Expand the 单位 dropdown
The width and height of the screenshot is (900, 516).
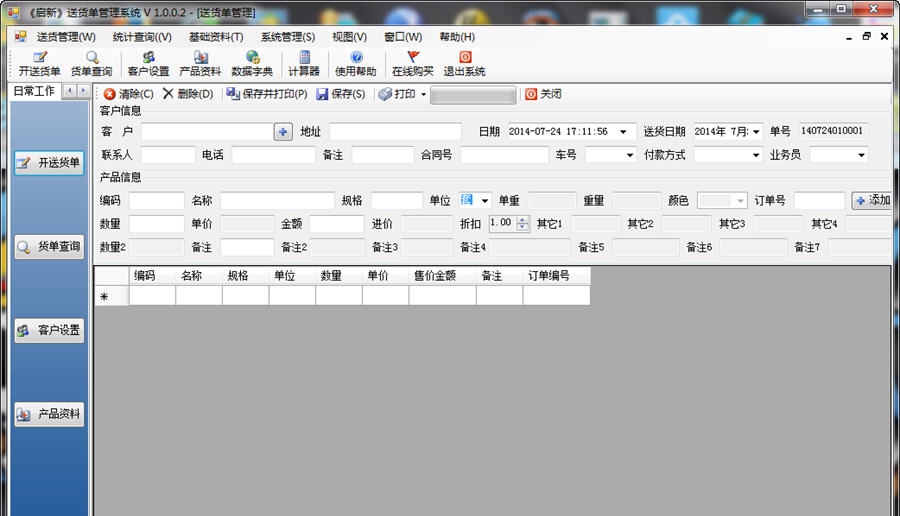(x=485, y=201)
